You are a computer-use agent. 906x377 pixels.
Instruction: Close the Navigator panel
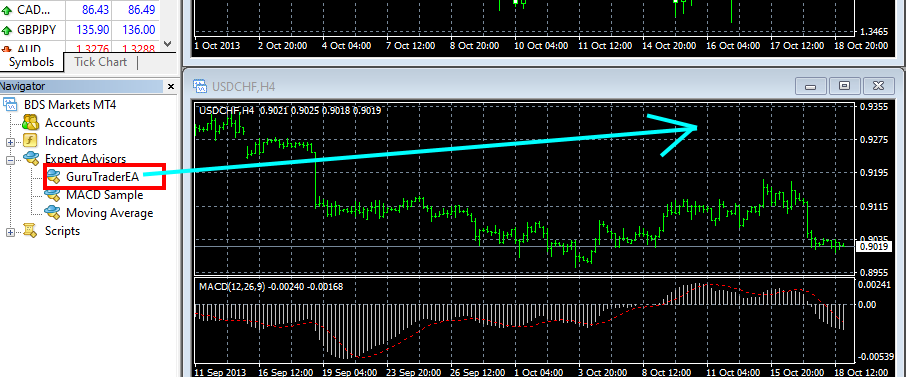coord(171,87)
